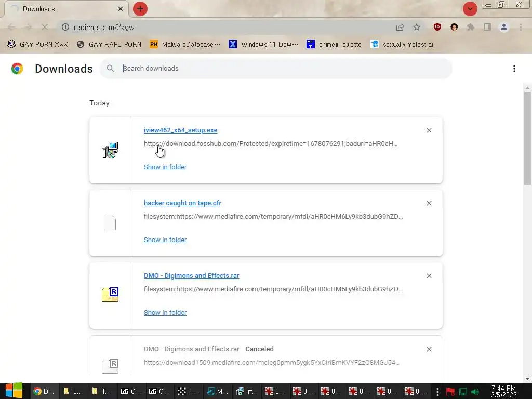Click the green network monitor tray icon

pyautogui.click(x=463, y=392)
